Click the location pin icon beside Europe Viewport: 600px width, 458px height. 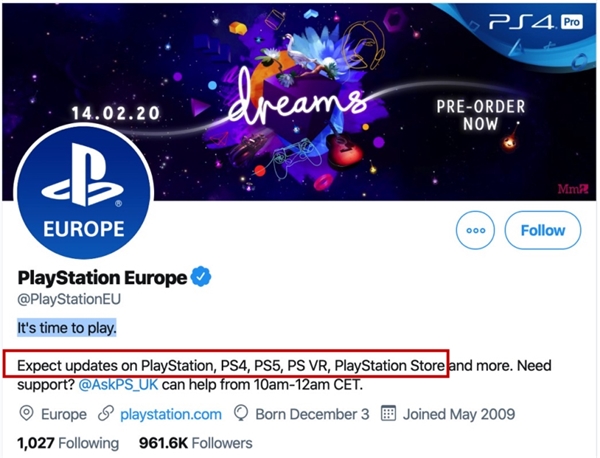[x=26, y=413]
